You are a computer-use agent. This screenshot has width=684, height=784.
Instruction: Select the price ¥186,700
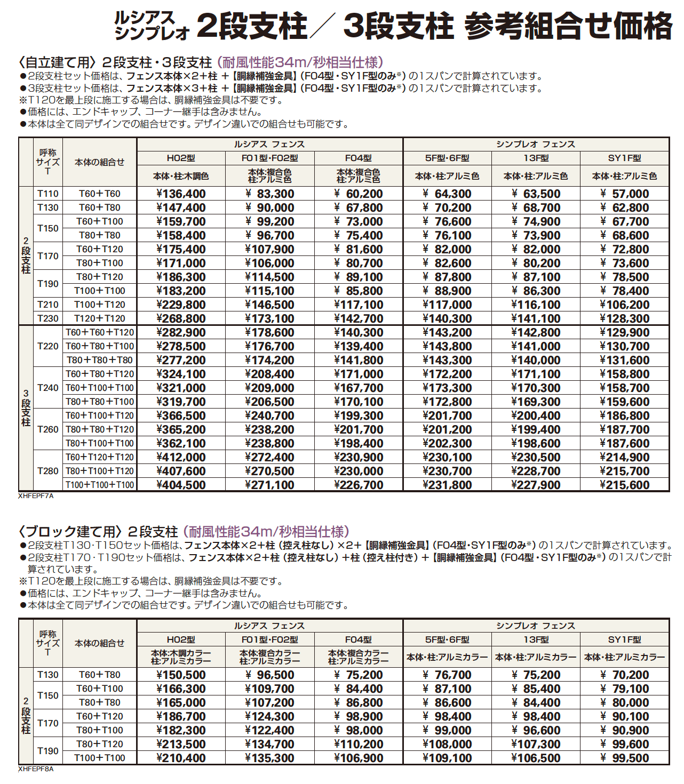coord(181,716)
